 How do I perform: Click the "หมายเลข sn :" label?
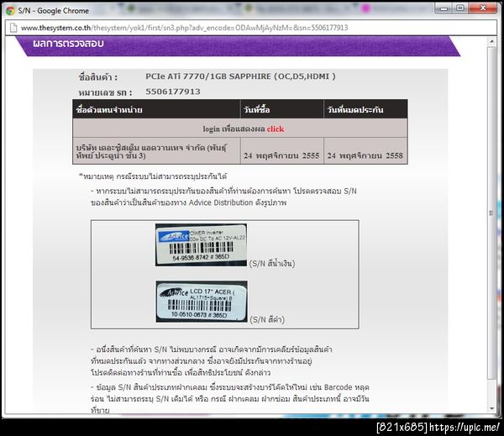[x=106, y=92]
